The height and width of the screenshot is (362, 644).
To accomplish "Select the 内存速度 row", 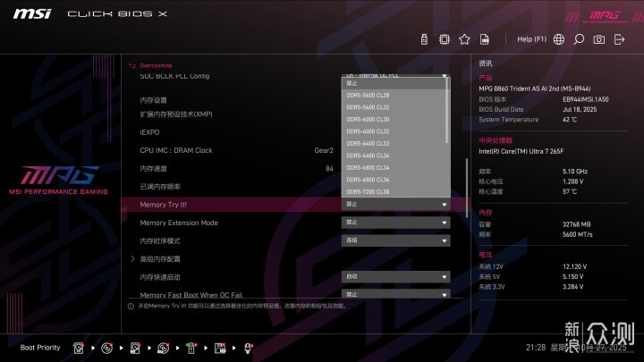I will 153,169.
